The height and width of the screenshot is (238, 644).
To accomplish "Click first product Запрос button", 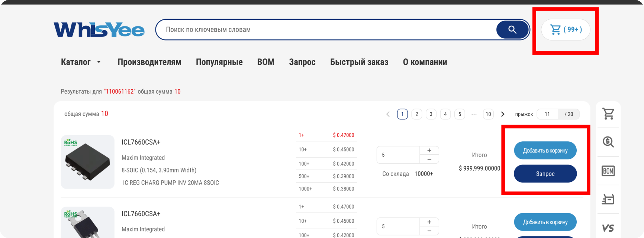I will pos(545,174).
